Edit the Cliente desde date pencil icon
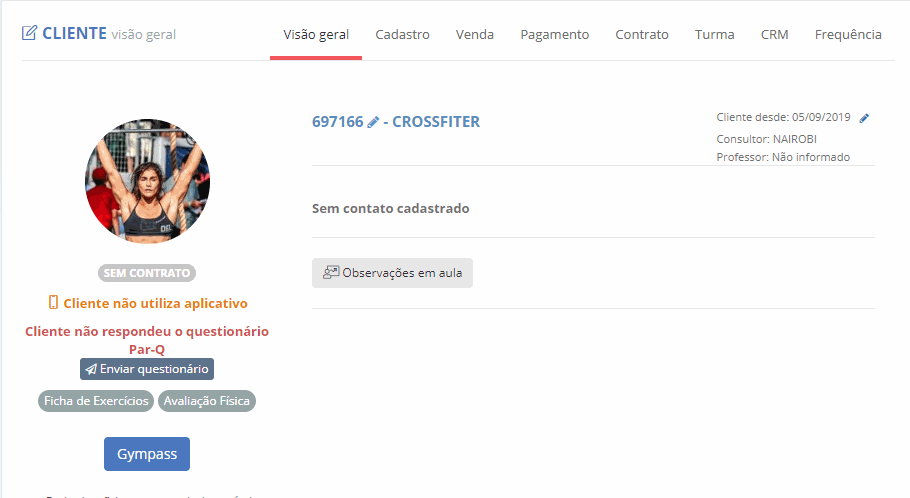This screenshot has width=910, height=498. [864, 118]
